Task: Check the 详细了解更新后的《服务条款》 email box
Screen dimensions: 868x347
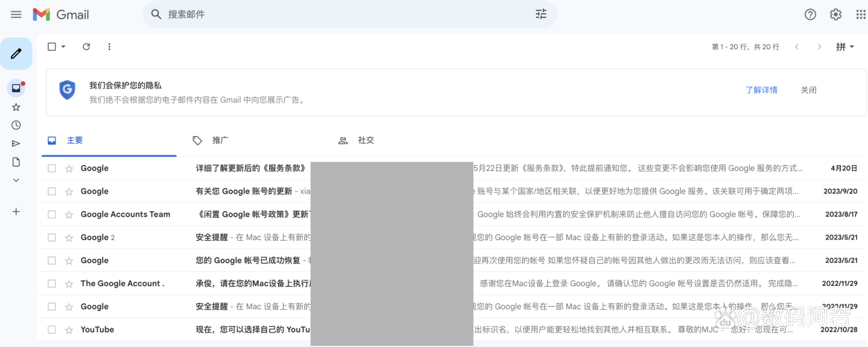Action: tap(51, 169)
